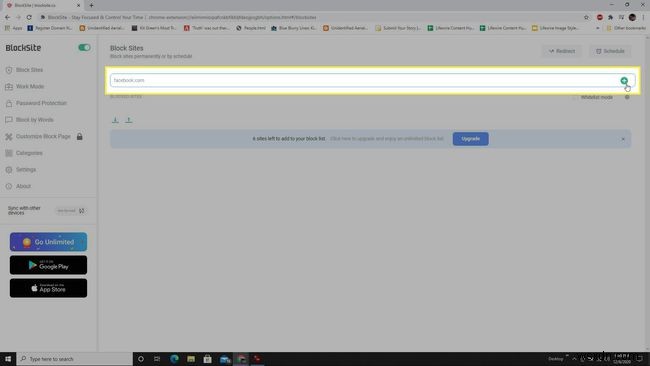Open File Explorer from the taskbar

click(191, 359)
